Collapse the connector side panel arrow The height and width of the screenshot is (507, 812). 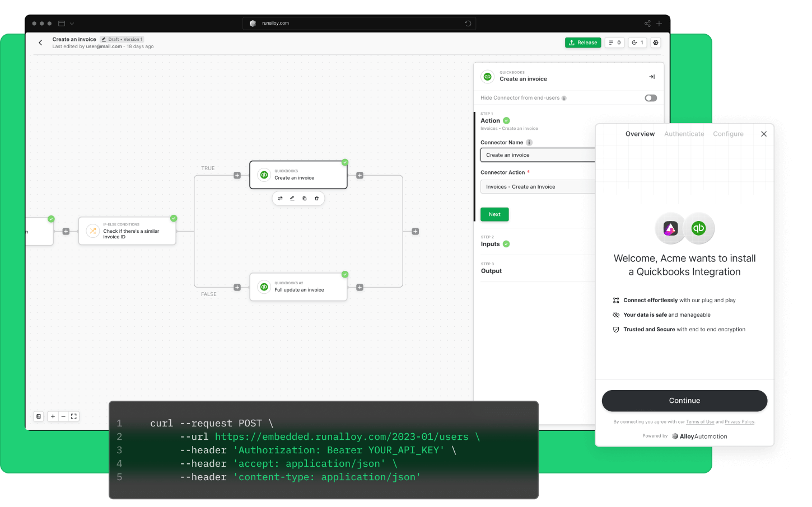tap(652, 77)
